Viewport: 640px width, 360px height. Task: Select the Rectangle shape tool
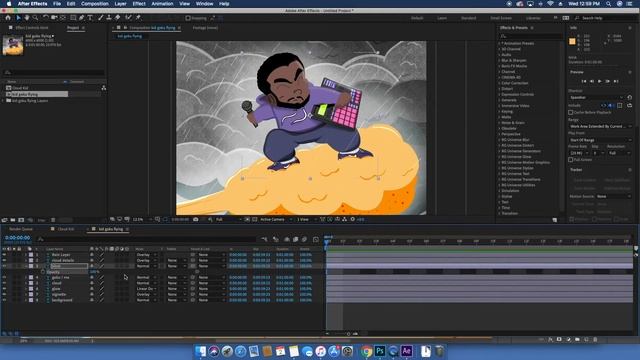pos(73,18)
